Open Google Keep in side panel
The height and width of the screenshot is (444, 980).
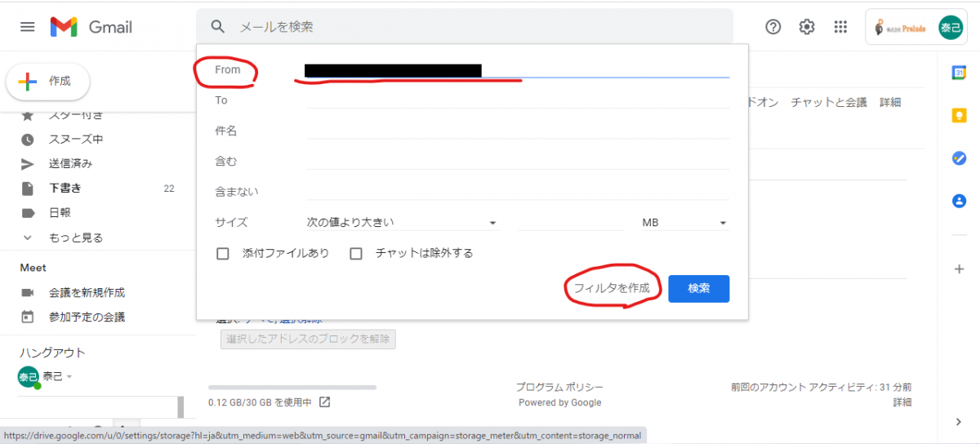[x=960, y=116]
